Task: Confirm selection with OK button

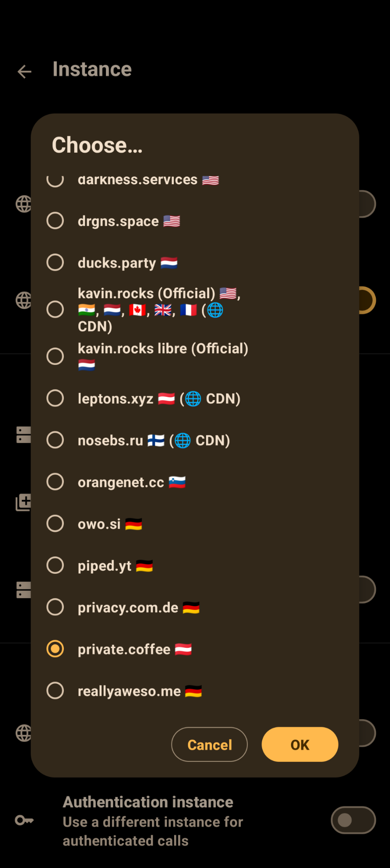Action: tap(299, 744)
